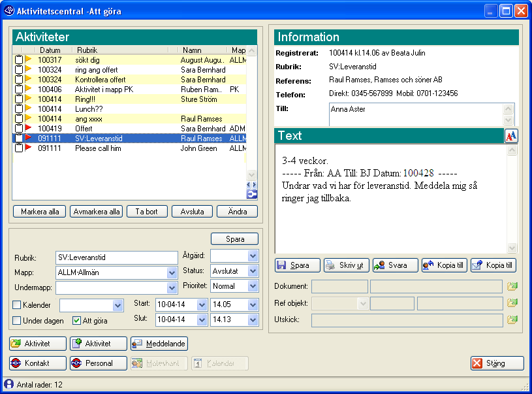
Task: Click the Avmarkera alla button
Action: tap(97, 212)
